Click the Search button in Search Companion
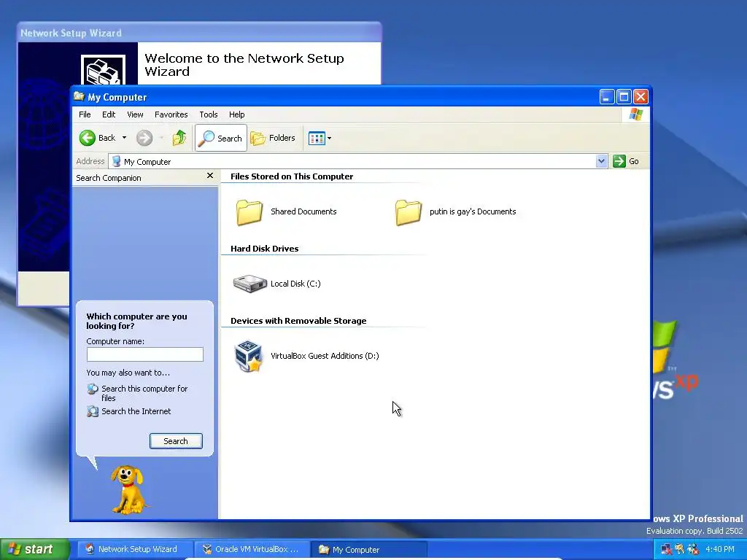This screenshot has width=747, height=560. 176,441
